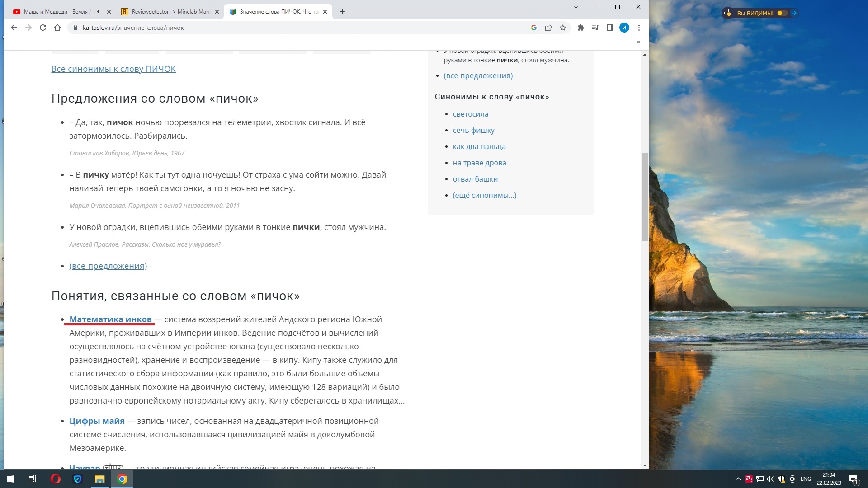This screenshot has width=868, height=488.
Task: Toggle the 'Вы видимы' visibility switch
Action: [782, 13]
